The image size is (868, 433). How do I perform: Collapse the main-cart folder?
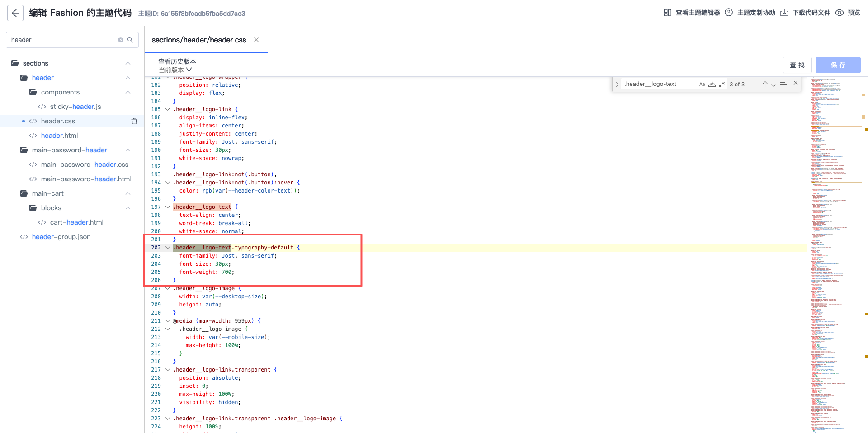click(128, 193)
